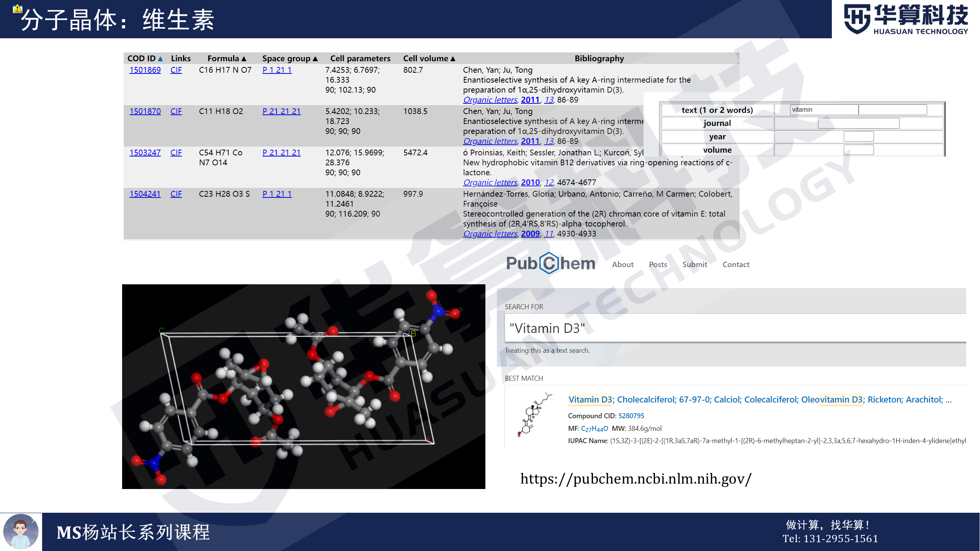
Task: Click the Submit navigation item
Action: tap(694, 264)
